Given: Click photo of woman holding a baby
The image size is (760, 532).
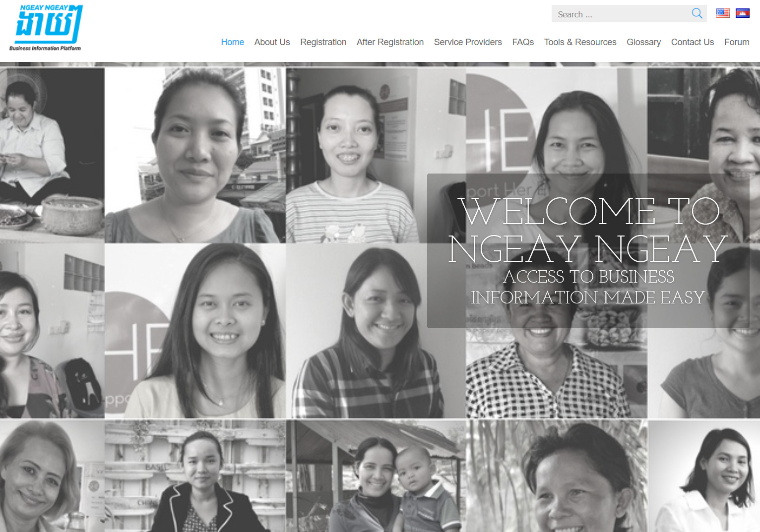Looking at the screenshot, I should tap(376, 476).
